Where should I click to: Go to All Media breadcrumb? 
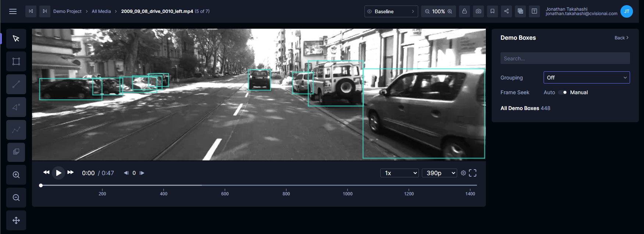101,11
